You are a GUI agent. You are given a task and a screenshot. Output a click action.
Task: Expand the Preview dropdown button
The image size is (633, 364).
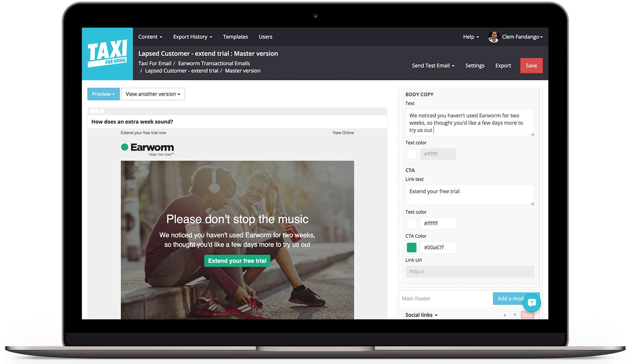103,94
